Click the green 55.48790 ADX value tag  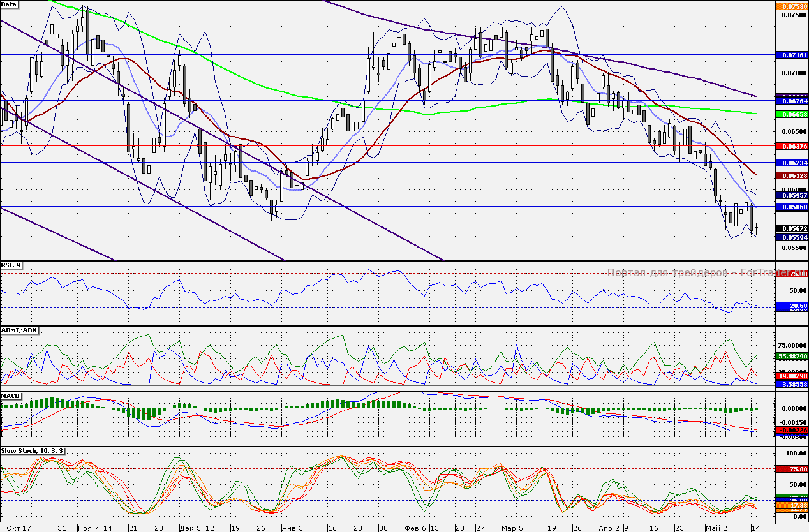tap(791, 356)
